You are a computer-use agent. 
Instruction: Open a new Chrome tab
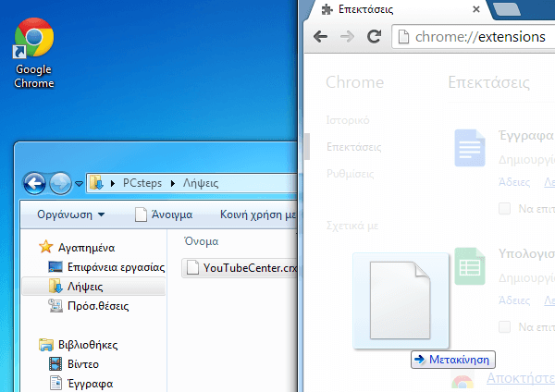[x=507, y=9]
